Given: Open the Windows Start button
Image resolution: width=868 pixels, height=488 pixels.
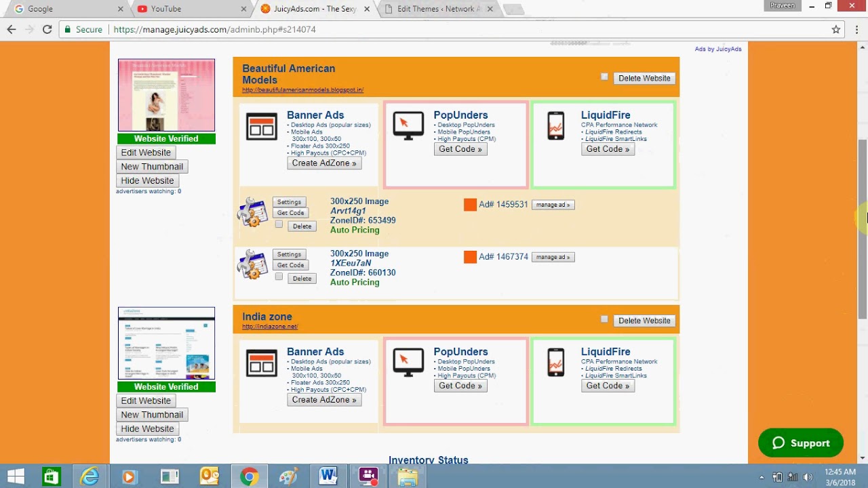Looking at the screenshot, I should coord(16,476).
